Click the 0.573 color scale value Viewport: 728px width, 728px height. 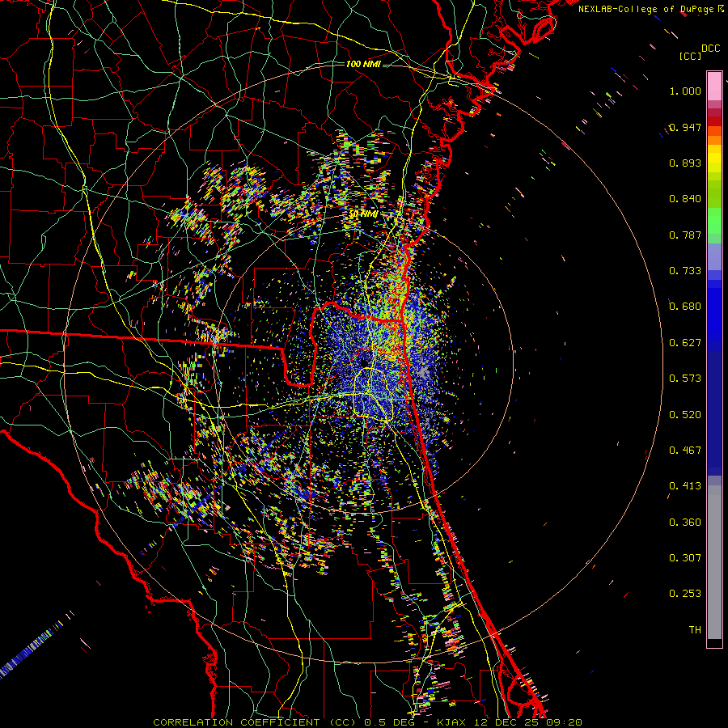point(685,379)
